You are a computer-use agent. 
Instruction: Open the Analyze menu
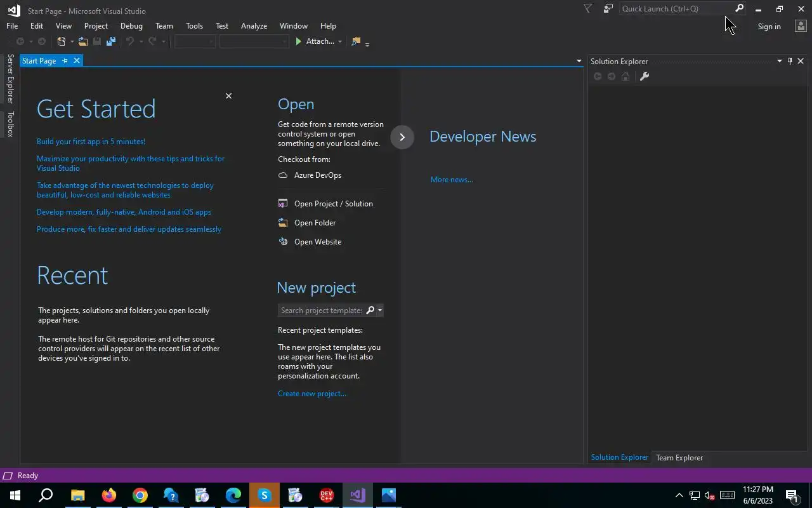click(254, 26)
